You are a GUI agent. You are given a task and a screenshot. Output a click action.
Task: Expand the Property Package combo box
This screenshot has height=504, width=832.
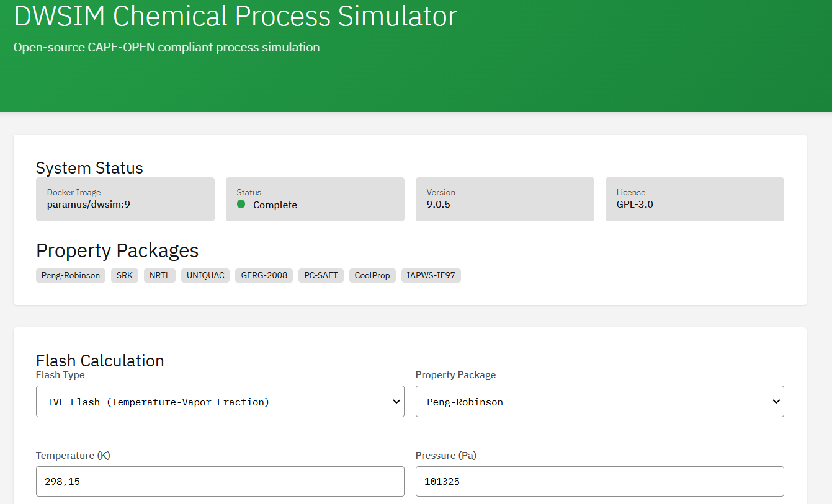[x=599, y=402]
